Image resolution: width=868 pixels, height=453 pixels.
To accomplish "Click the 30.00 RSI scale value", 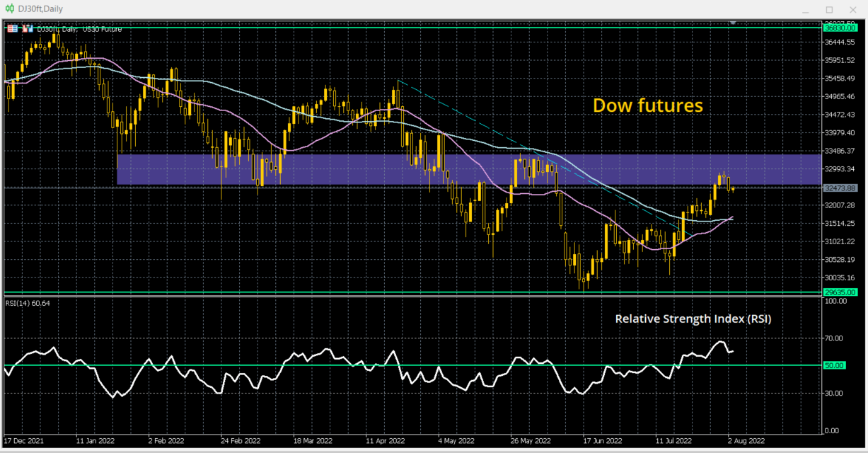I will click(835, 393).
